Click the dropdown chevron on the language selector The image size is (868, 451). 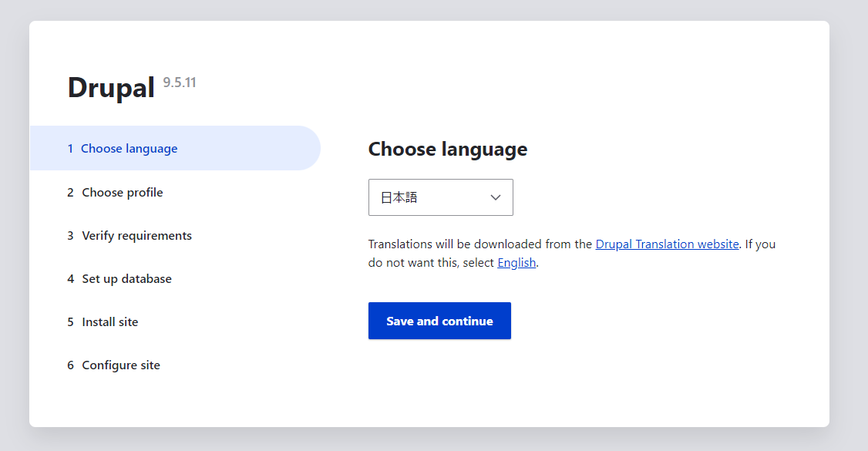(x=496, y=197)
